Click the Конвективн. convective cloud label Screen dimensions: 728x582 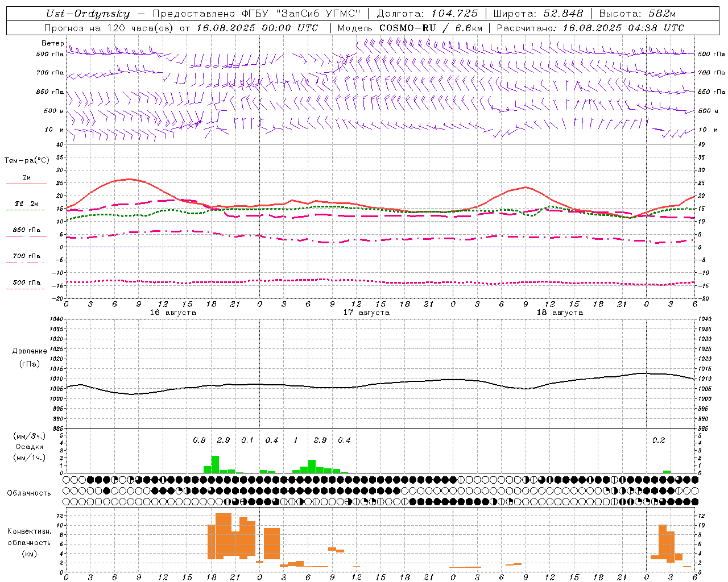click(29, 531)
